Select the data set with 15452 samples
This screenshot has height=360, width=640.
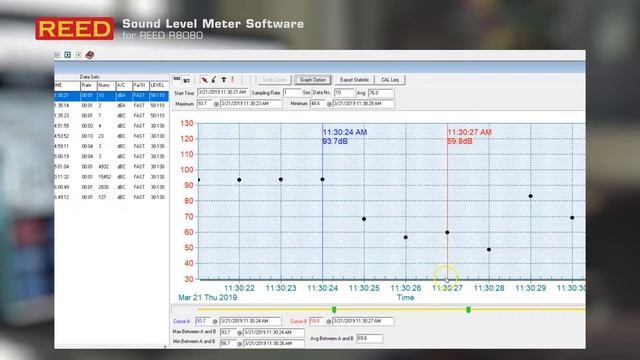111,177
